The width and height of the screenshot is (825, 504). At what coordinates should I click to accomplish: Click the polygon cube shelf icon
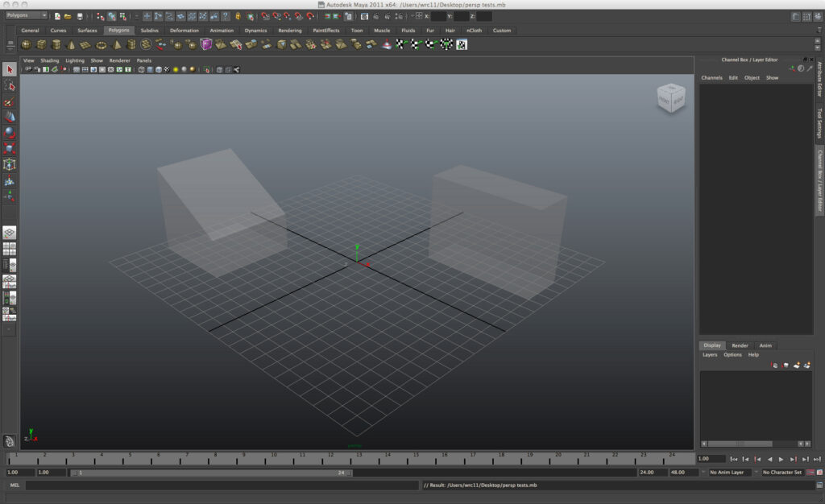tap(41, 45)
